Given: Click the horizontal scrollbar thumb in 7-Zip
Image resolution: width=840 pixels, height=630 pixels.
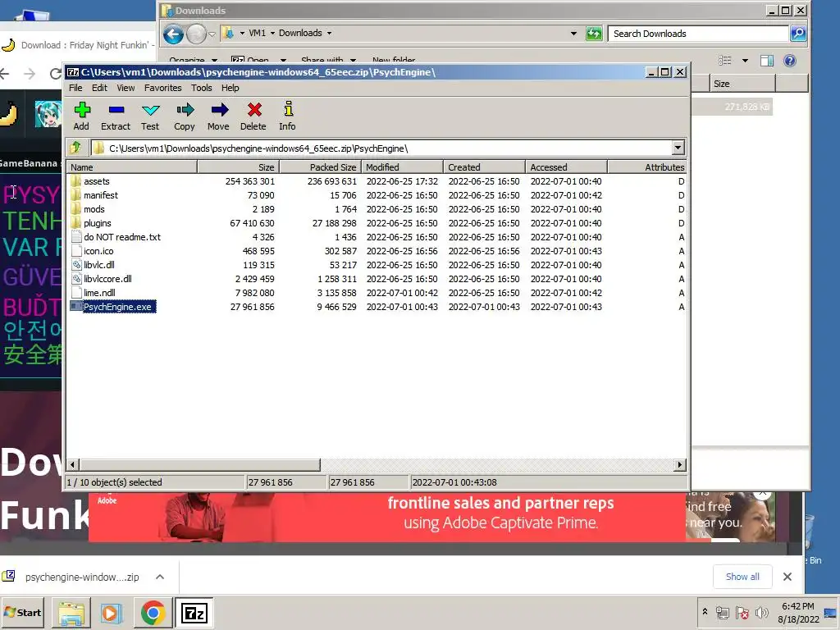Looking at the screenshot, I should (x=200, y=464).
